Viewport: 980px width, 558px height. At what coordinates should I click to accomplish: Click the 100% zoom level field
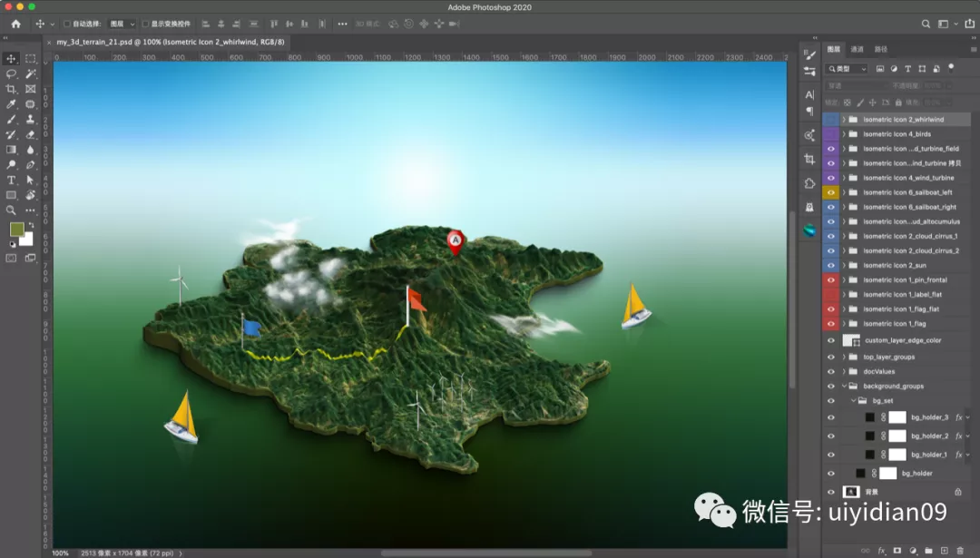[61, 553]
